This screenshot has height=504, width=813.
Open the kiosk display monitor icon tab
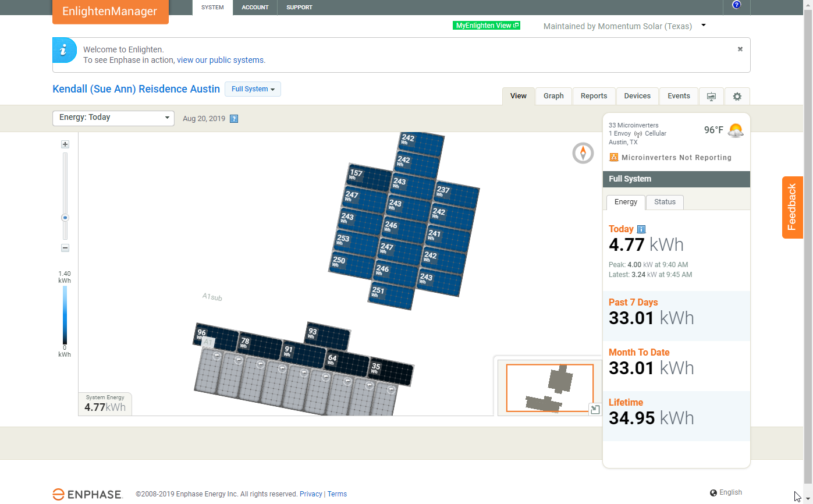click(x=711, y=97)
